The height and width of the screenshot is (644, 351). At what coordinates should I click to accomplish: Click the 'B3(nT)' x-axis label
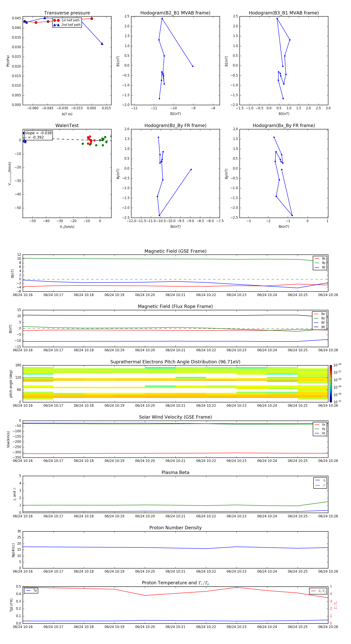(x=284, y=114)
